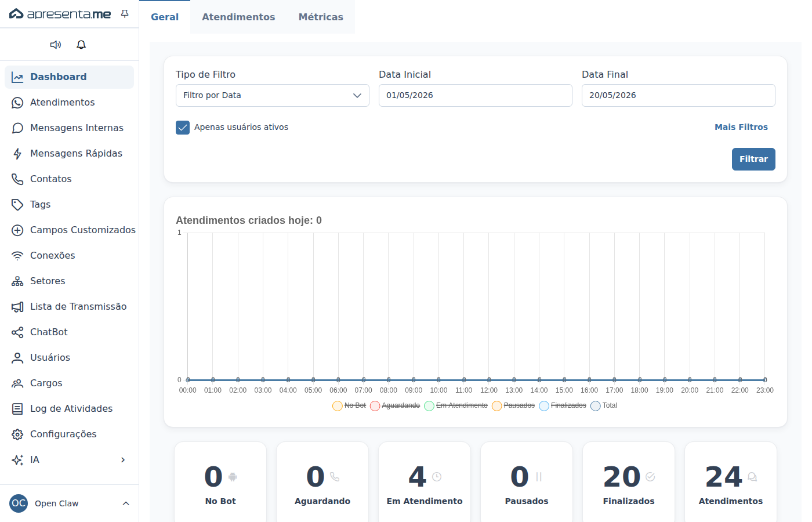
Task: Uncheck Apenas usuários ativos checkbox
Action: (183, 128)
